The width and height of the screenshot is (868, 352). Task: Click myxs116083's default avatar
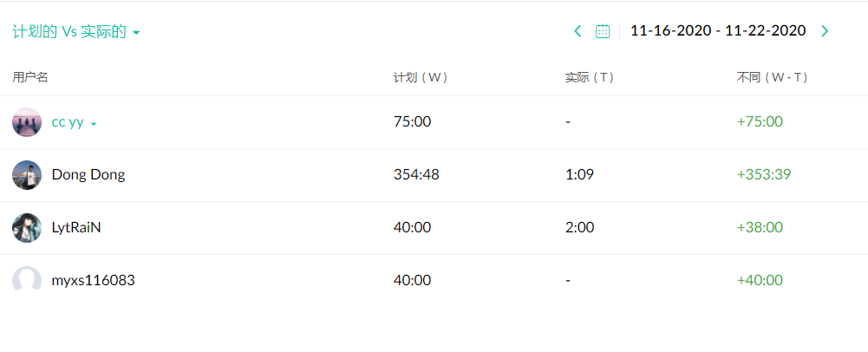(x=27, y=280)
